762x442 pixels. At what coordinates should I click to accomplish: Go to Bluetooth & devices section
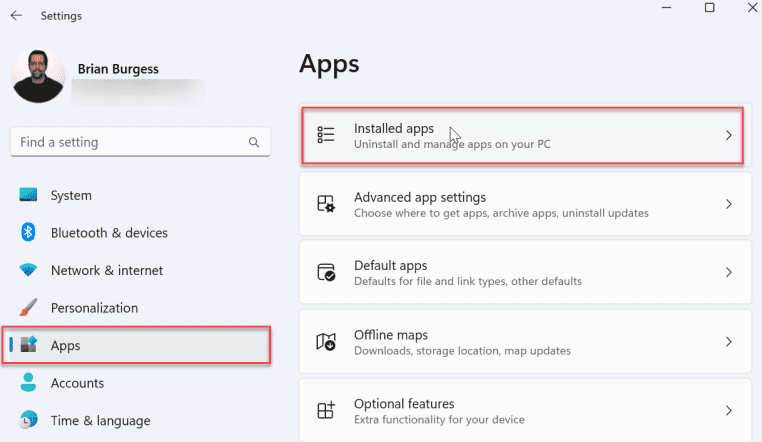(109, 233)
